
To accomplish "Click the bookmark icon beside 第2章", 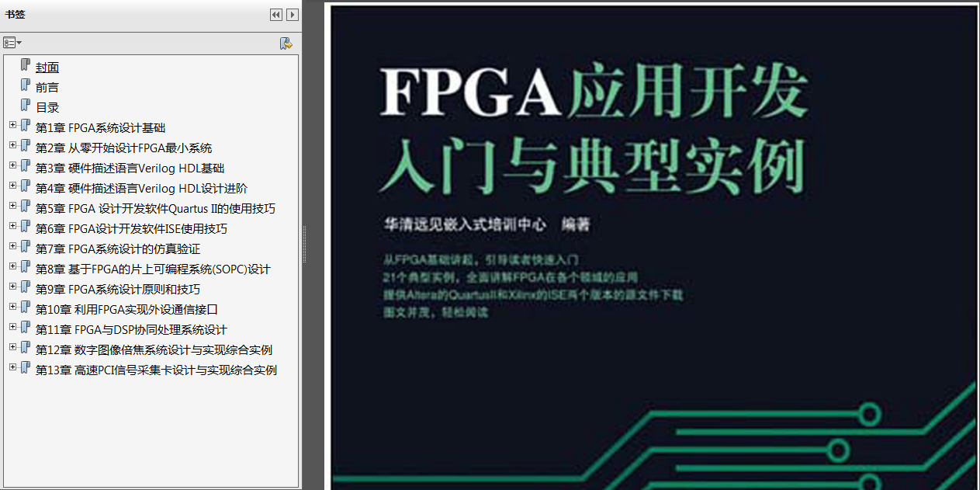I will [x=26, y=146].
